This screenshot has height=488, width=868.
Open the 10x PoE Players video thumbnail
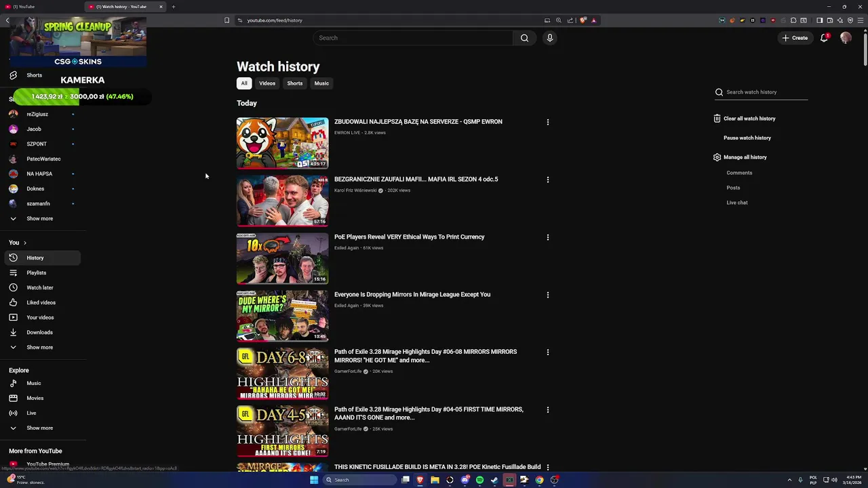point(282,258)
